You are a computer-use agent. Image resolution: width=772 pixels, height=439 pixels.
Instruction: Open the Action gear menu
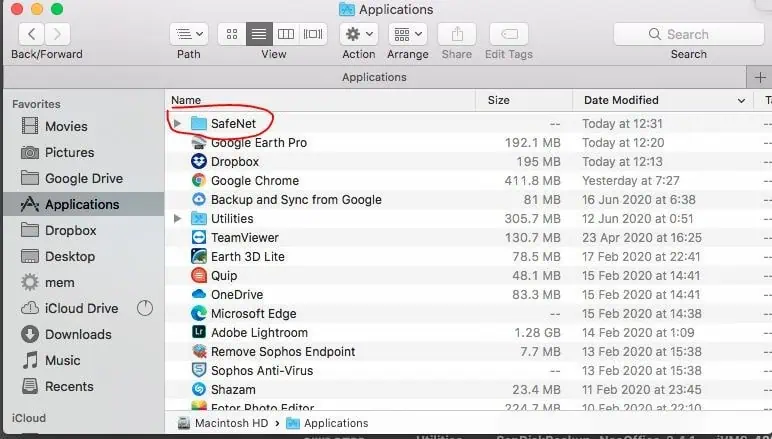[x=358, y=34]
